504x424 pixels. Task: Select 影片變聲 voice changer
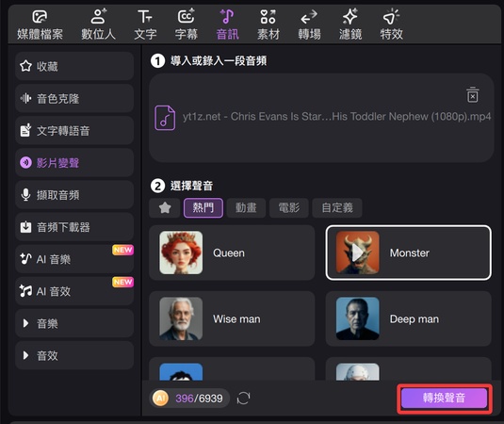(x=74, y=163)
